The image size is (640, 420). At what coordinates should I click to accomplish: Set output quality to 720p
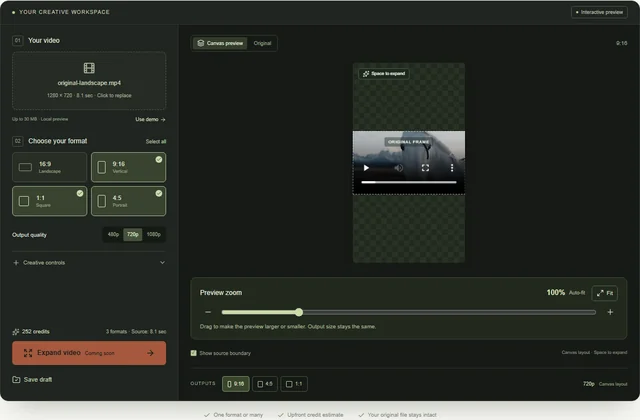point(133,234)
